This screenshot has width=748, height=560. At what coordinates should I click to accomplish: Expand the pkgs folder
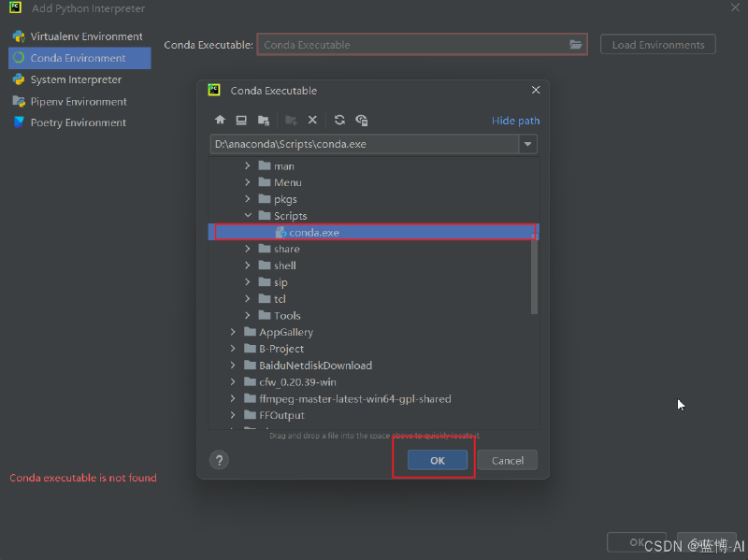tap(247, 199)
